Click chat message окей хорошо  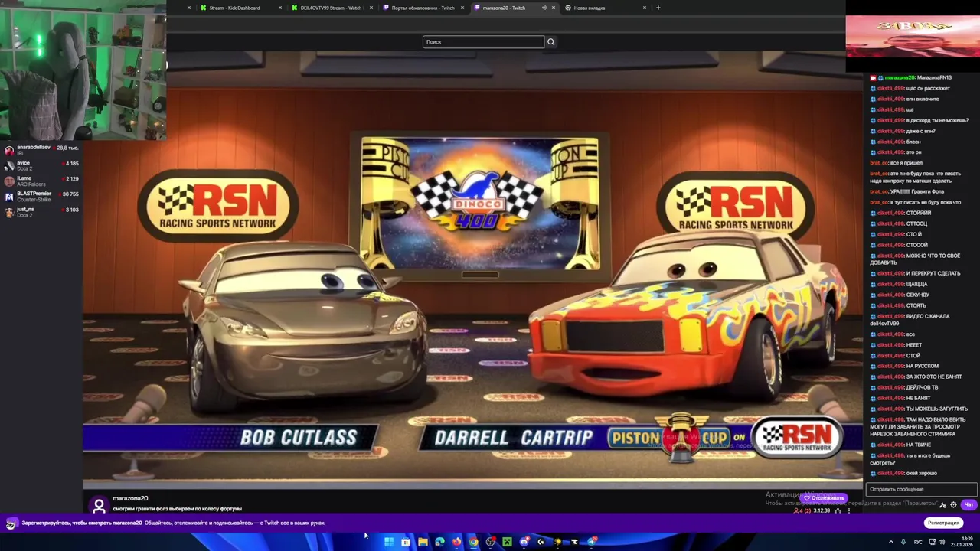click(x=921, y=474)
